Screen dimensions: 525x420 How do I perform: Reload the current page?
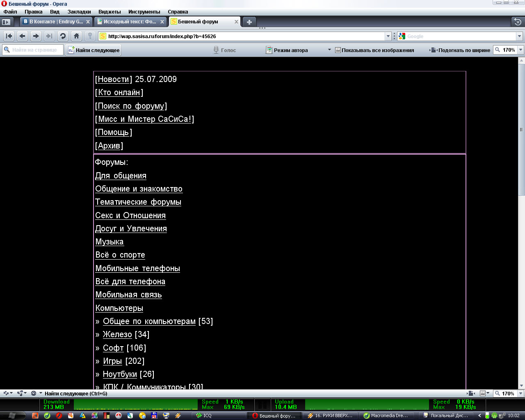point(63,36)
